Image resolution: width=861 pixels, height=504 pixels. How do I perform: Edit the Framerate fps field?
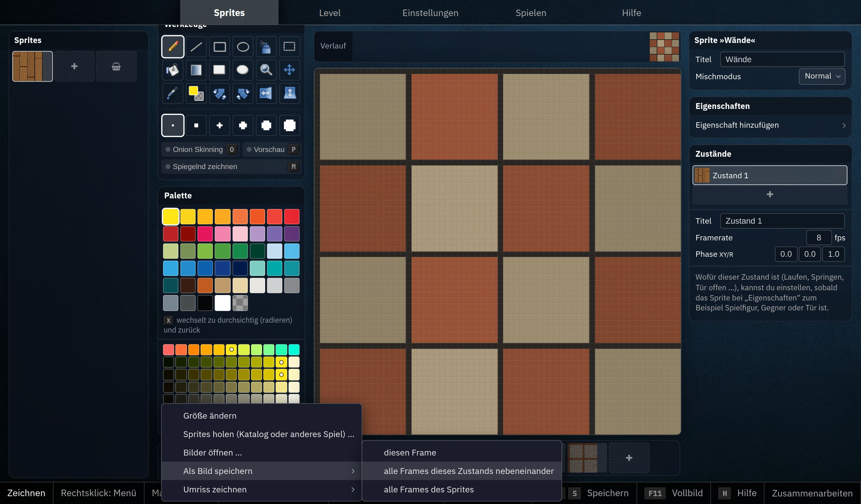click(819, 238)
